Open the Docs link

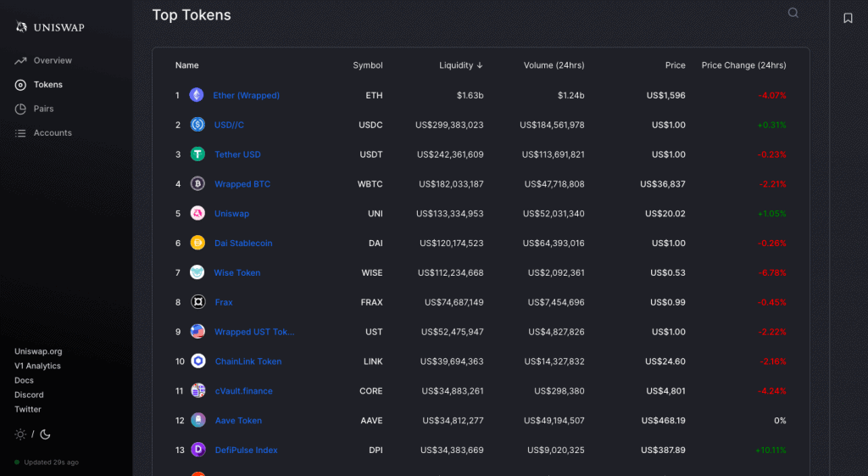point(25,380)
